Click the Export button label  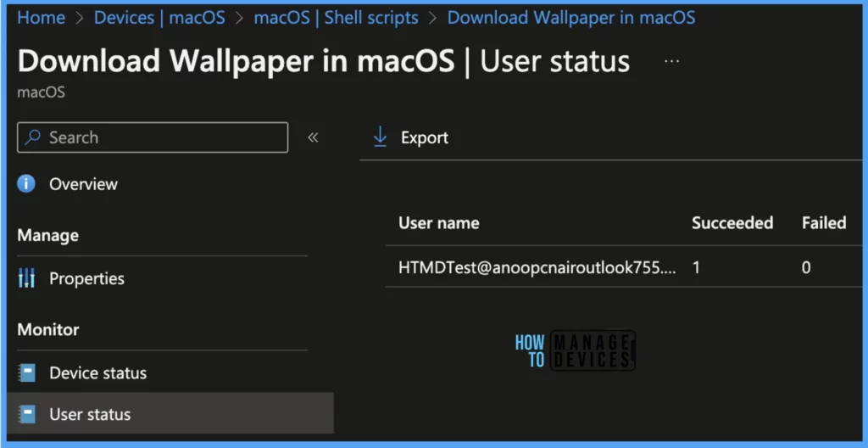425,138
